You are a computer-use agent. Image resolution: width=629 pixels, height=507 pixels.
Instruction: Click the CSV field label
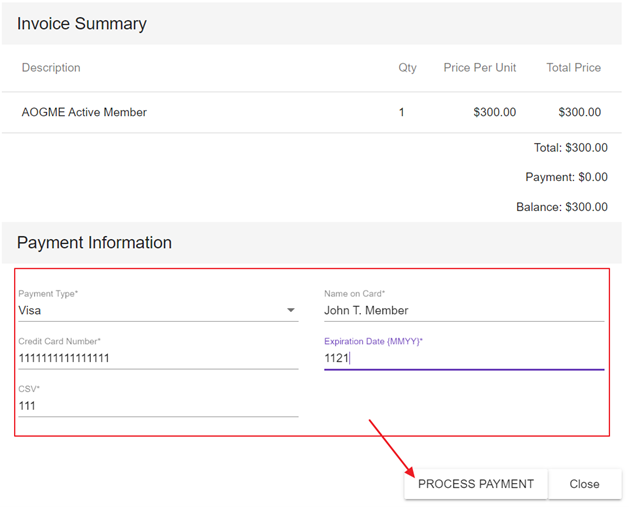29,389
